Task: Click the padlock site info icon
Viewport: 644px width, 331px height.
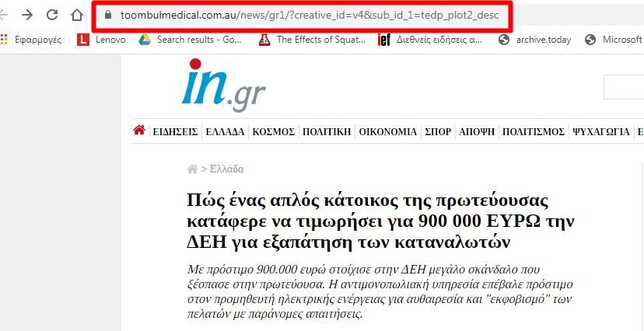Action: [108, 16]
